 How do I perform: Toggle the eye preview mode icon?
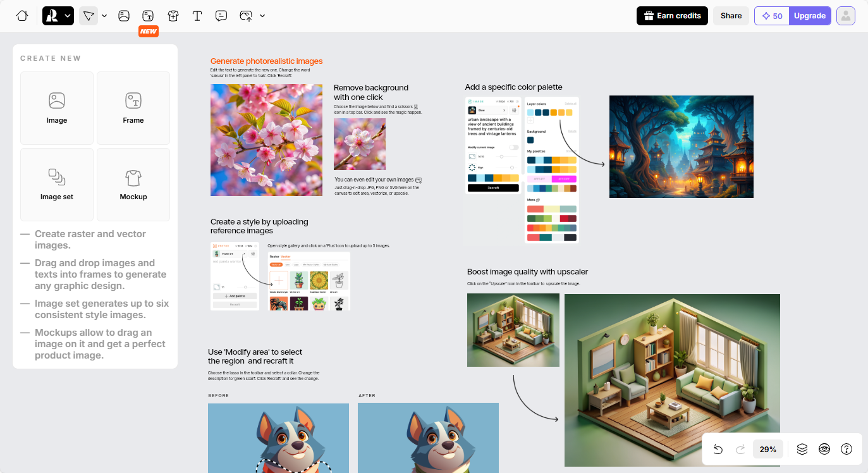coord(824,449)
